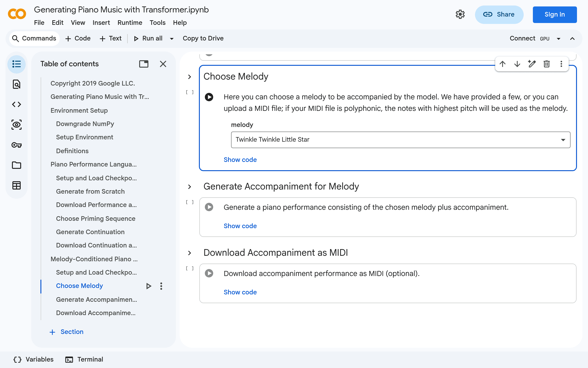Image resolution: width=588 pixels, height=368 pixels.
Task: Open Connect options dropdown arrow
Action: [x=559, y=38]
